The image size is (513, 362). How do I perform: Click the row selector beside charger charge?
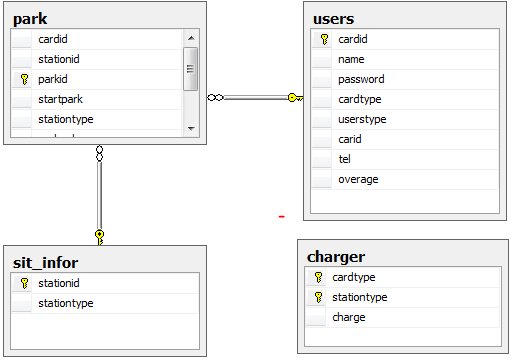coord(316,317)
